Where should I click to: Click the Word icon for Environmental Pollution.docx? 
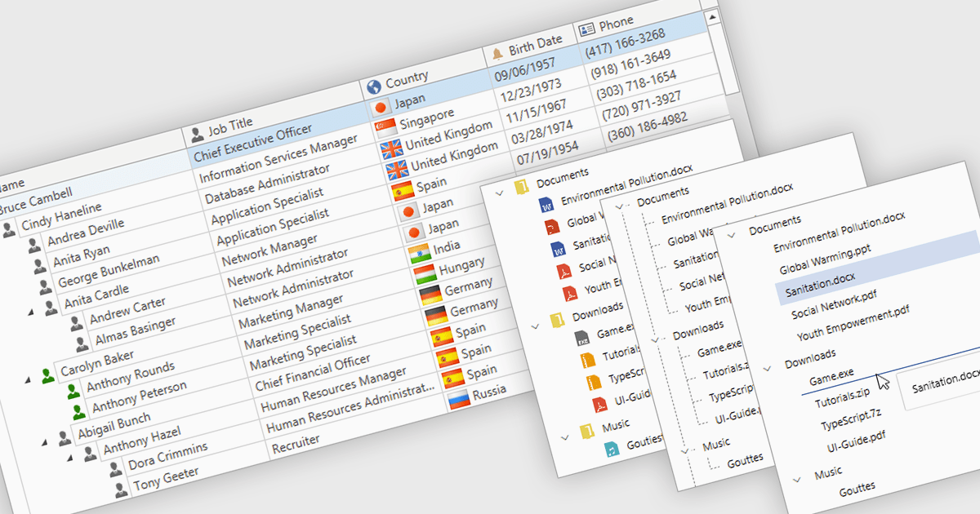[545, 204]
